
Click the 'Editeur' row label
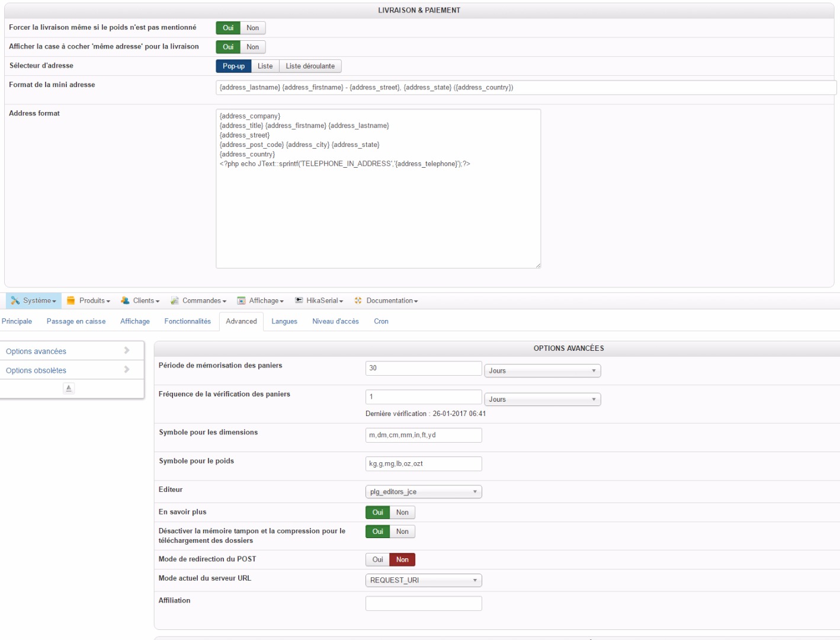171,489
